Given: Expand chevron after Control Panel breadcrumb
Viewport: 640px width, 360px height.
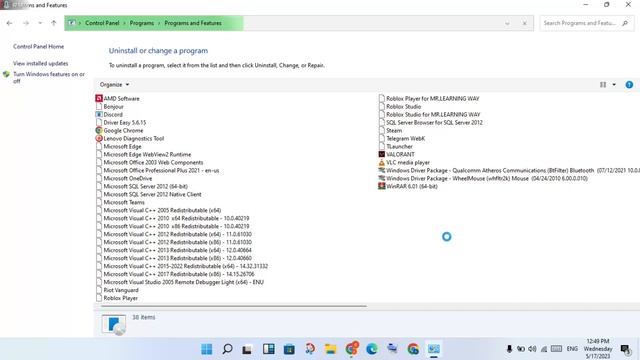Looking at the screenshot, I should pos(124,23).
